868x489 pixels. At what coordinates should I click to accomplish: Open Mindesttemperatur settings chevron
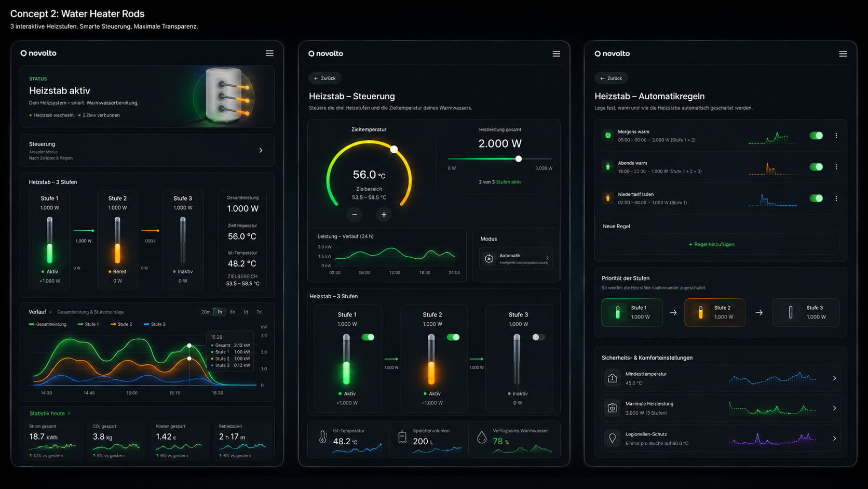834,378
